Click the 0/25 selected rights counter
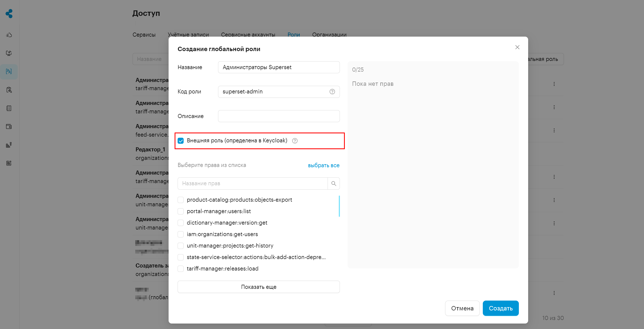This screenshot has height=329, width=644. tap(358, 70)
